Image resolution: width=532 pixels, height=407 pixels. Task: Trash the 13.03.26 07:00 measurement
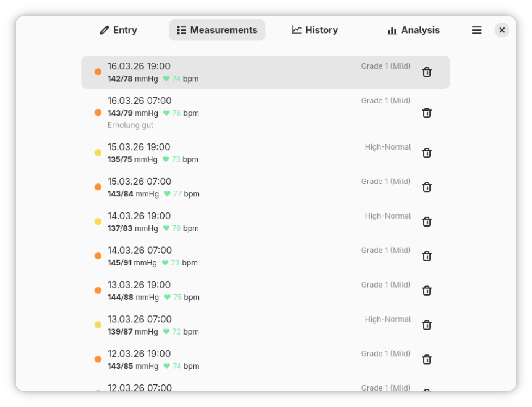pyautogui.click(x=427, y=325)
